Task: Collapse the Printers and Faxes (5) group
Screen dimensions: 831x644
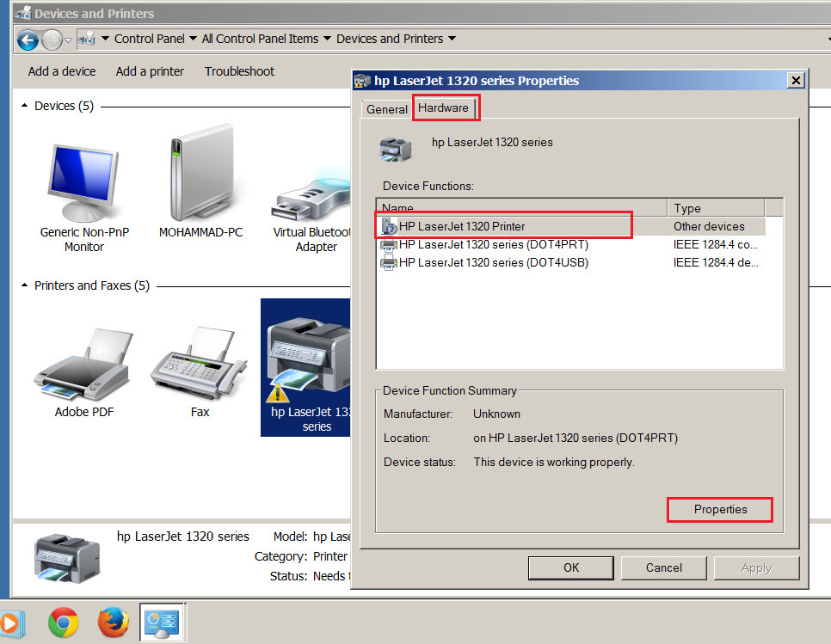Action: coord(24,285)
